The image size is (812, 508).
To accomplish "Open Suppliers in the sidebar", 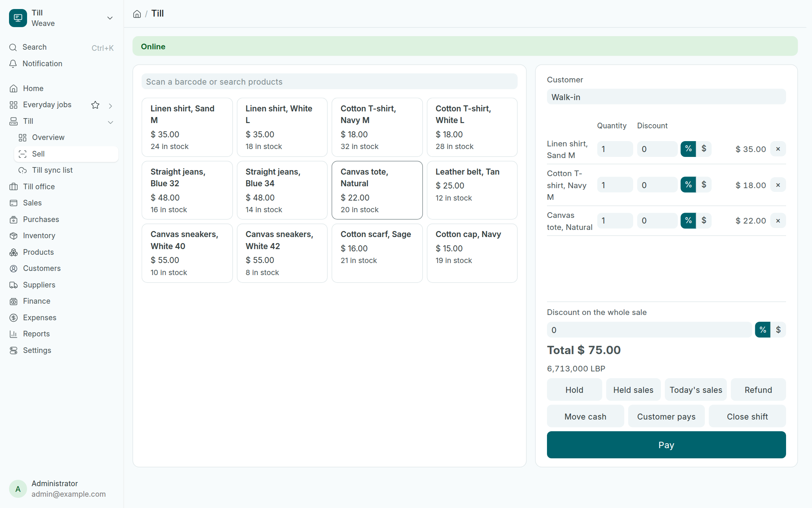I will pos(62,285).
